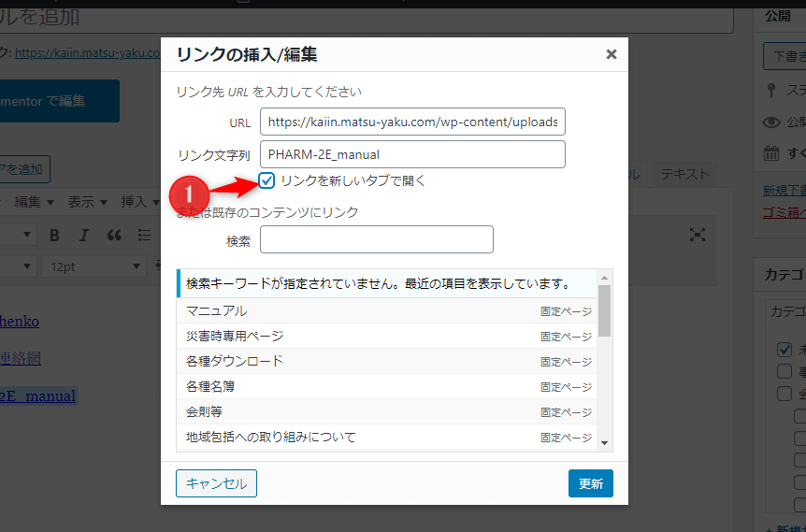Image resolution: width=806 pixels, height=532 pixels.
Task: Click the eye visibility icon in publish panel
Action: [771, 122]
